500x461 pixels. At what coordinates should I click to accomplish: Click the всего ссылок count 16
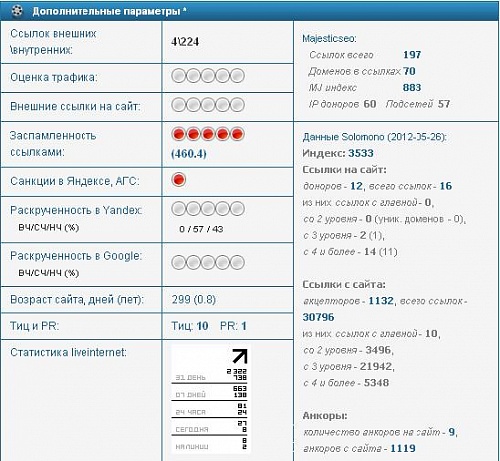446,186
